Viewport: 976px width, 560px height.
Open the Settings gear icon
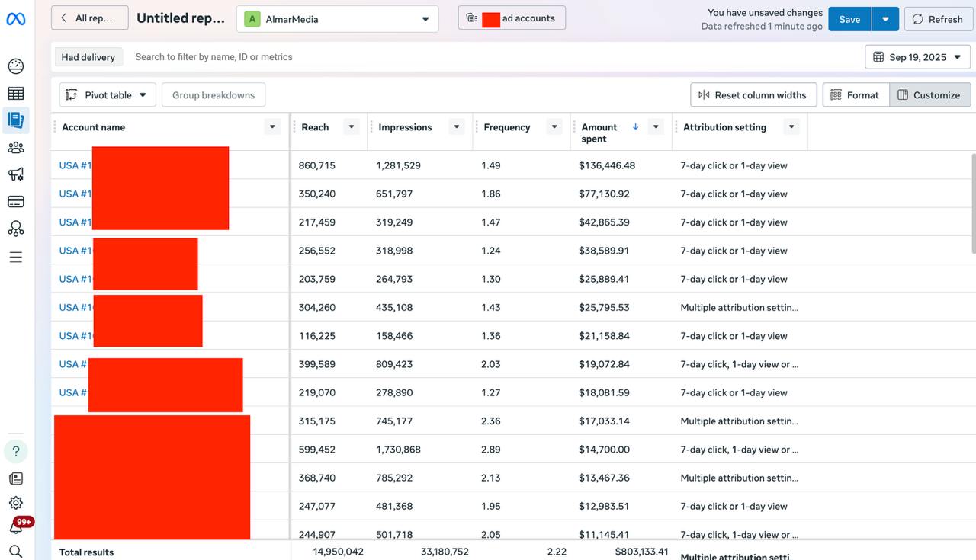tap(15, 503)
